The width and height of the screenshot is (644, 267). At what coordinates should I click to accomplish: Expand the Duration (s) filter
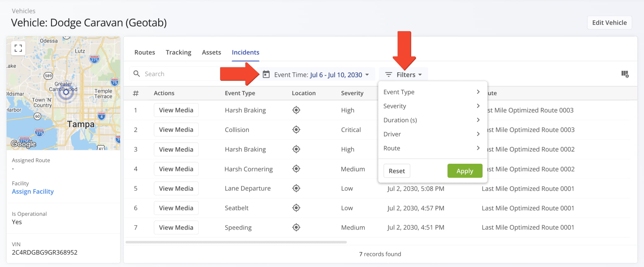(432, 120)
